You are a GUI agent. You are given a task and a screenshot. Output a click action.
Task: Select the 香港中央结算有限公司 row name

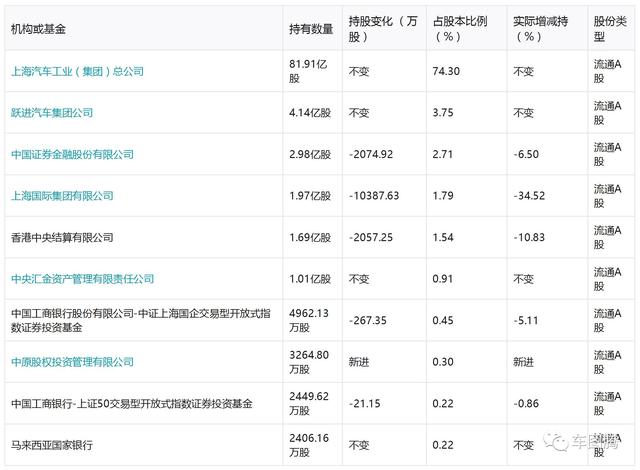point(62,237)
